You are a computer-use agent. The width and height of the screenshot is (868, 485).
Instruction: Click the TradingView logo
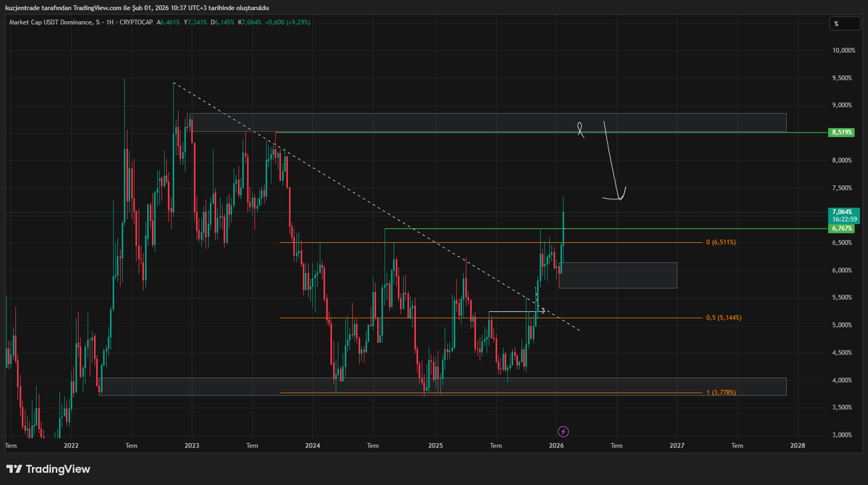pyautogui.click(x=48, y=469)
